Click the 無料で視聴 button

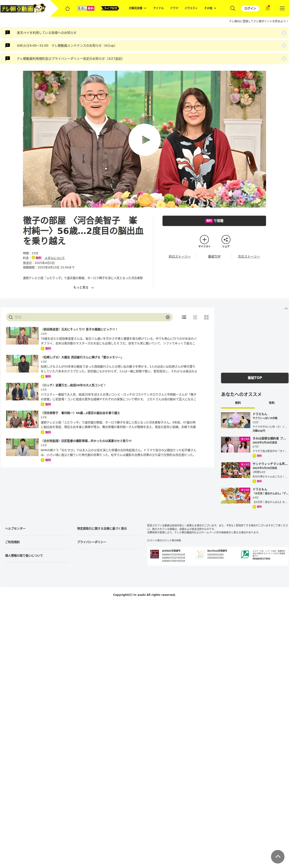pyautogui.click(x=214, y=221)
